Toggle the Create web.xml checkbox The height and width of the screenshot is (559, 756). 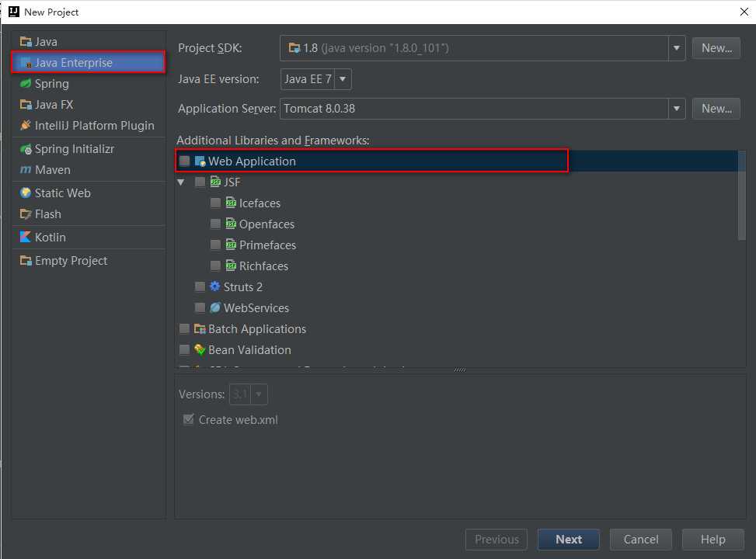point(189,419)
